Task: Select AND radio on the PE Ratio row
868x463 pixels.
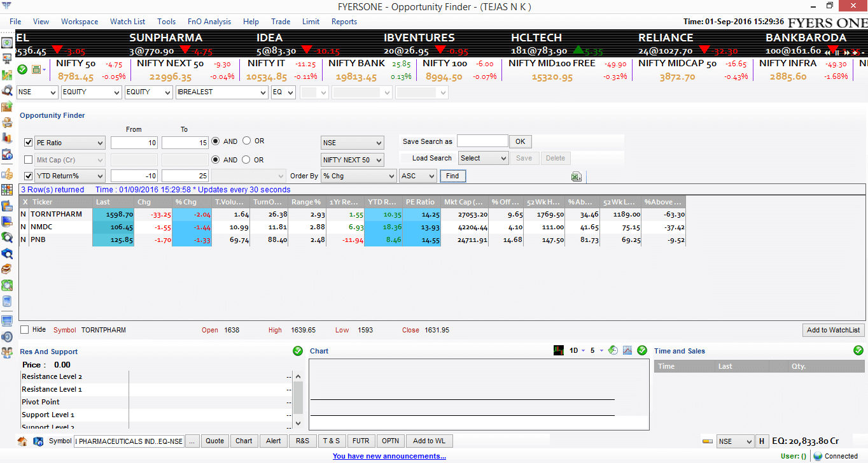Action: point(215,141)
